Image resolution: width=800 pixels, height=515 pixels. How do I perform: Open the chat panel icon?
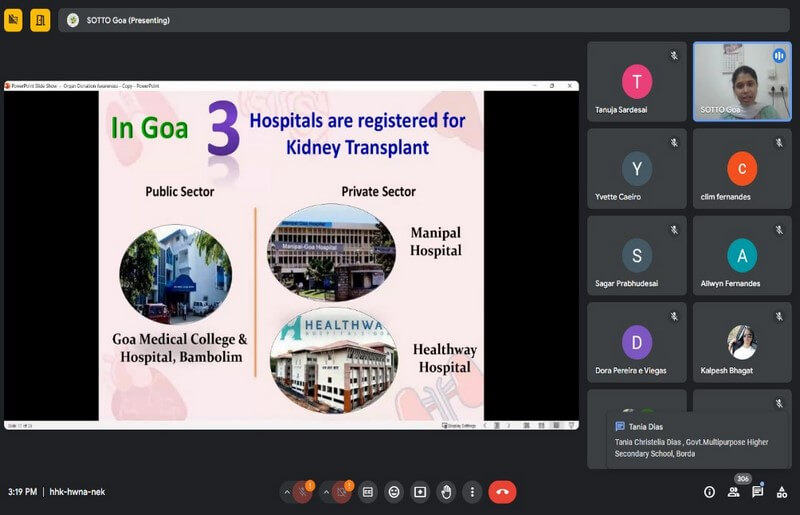point(758,492)
